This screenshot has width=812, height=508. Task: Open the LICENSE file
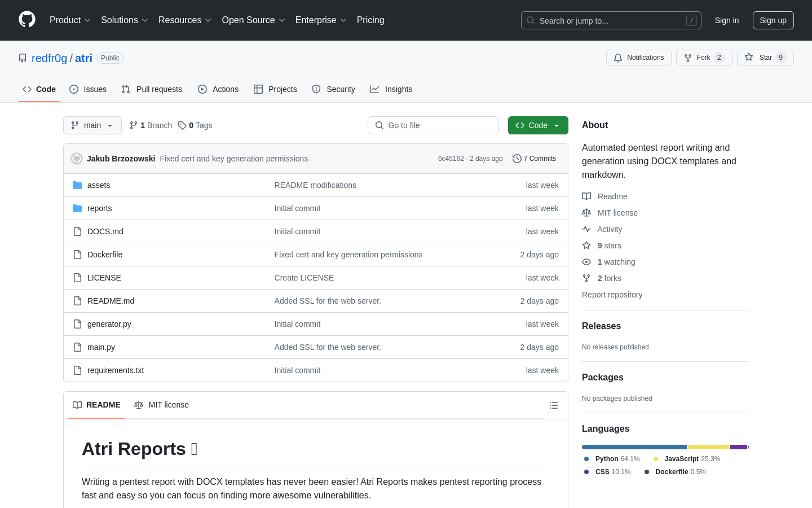click(x=104, y=278)
